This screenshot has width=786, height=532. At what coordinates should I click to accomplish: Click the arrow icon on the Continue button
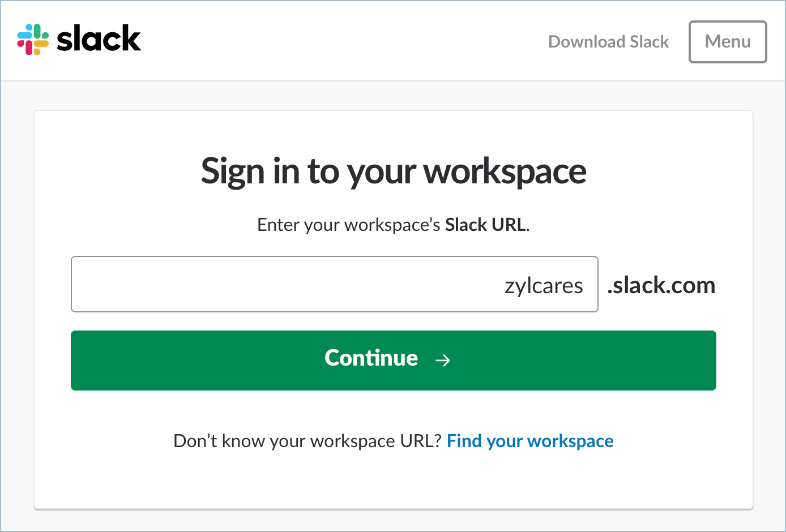click(x=443, y=360)
